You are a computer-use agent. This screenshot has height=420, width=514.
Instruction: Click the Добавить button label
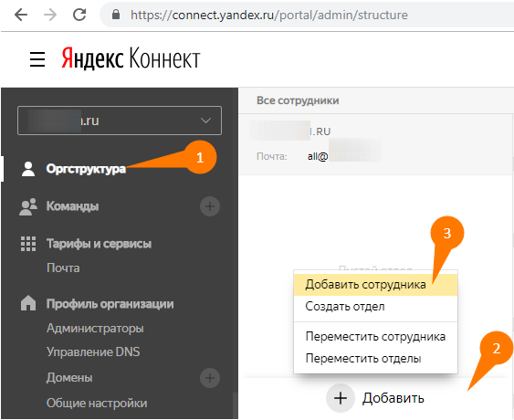coord(393,398)
